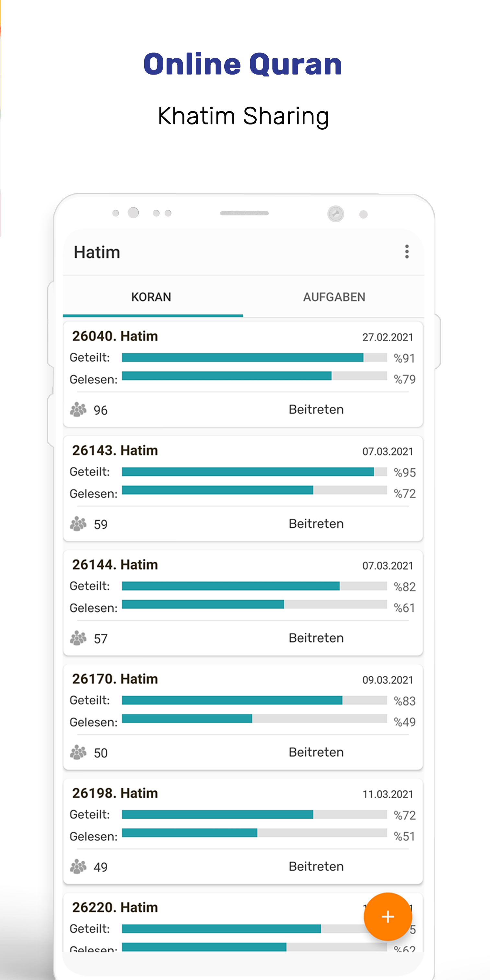Open the 26144. Hatim card title
Image resolution: width=490 pixels, height=980 pixels.
click(115, 565)
